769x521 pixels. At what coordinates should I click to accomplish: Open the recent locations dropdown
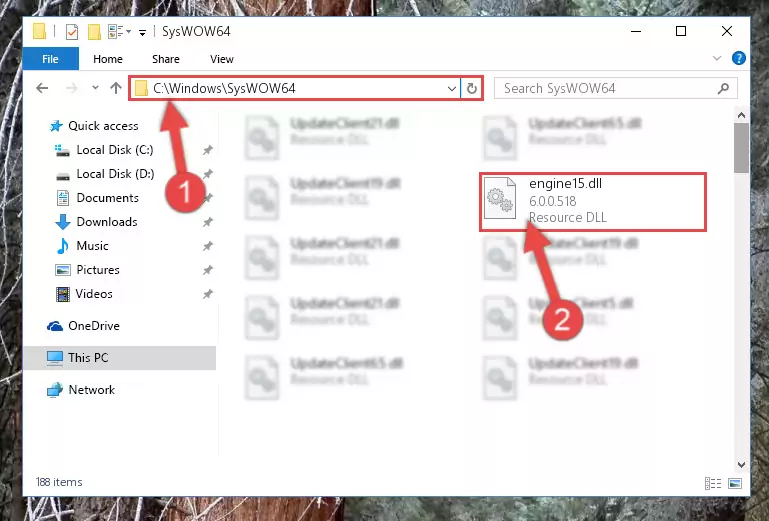(x=95, y=88)
